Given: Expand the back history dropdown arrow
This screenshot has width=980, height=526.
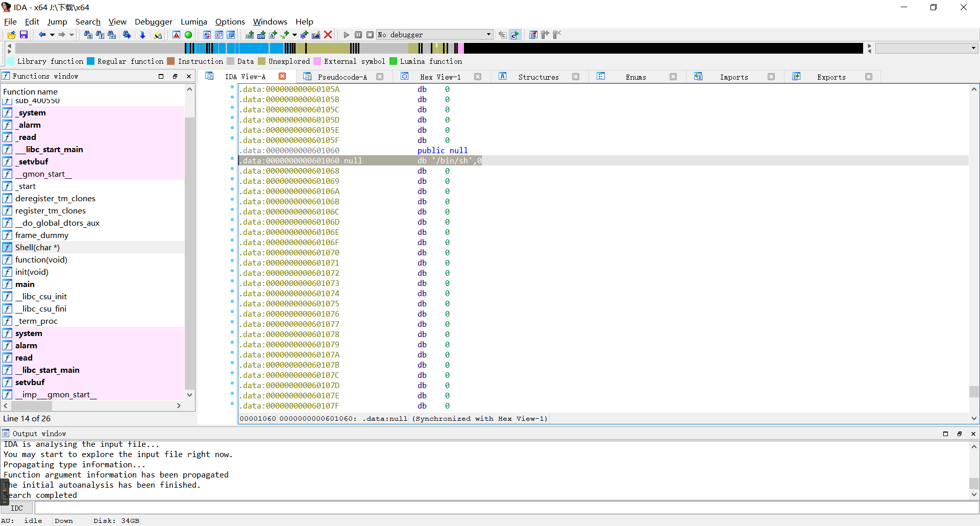Looking at the screenshot, I should 52,35.
